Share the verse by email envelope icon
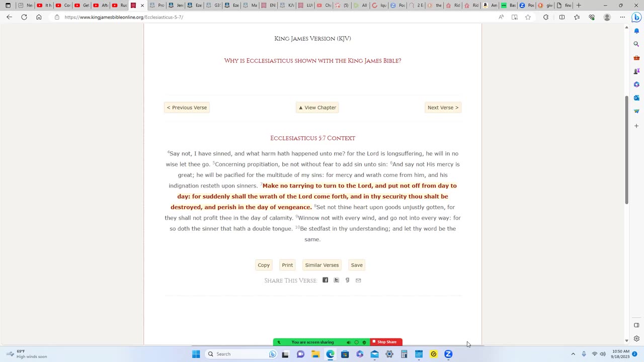This screenshot has width=644, height=362. point(358,280)
